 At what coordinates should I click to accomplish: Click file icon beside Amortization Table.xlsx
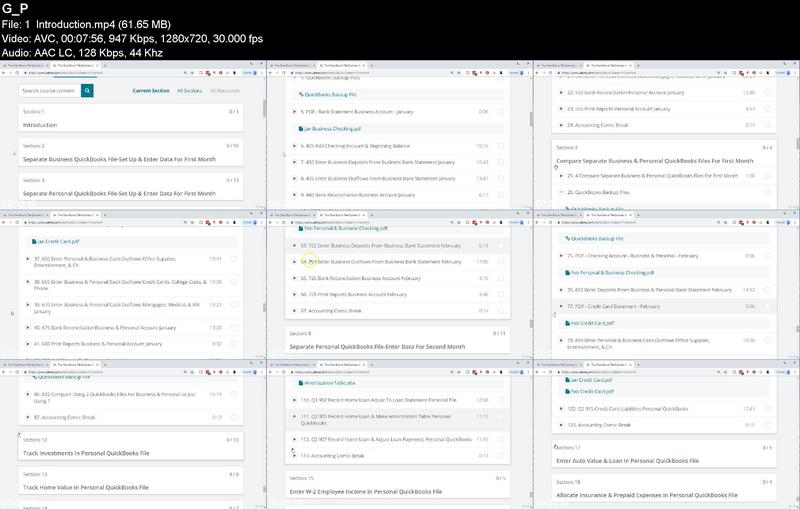pos(301,383)
